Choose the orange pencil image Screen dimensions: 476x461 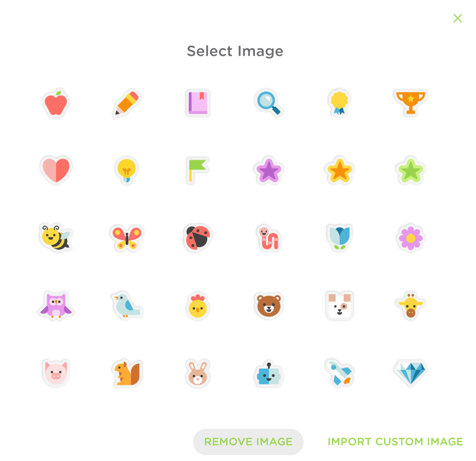[x=127, y=103]
